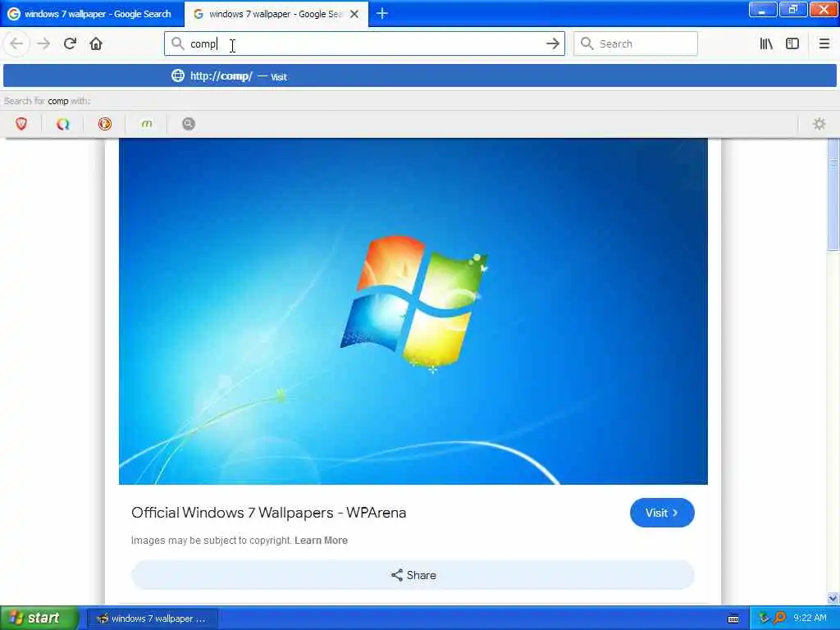The width and height of the screenshot is (840, 630).
Task: Select the http://comp/ Visit suggestion
Action: [x=420, y=75]
